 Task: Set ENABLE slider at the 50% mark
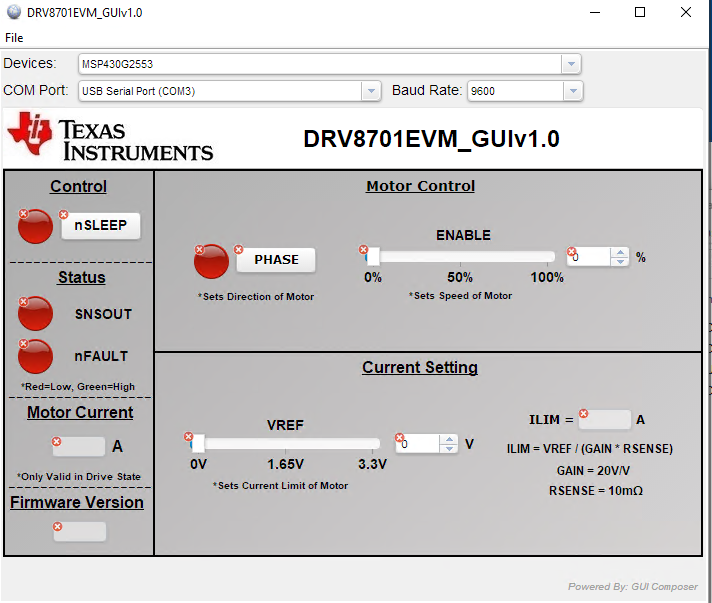(x=460, y=257)
